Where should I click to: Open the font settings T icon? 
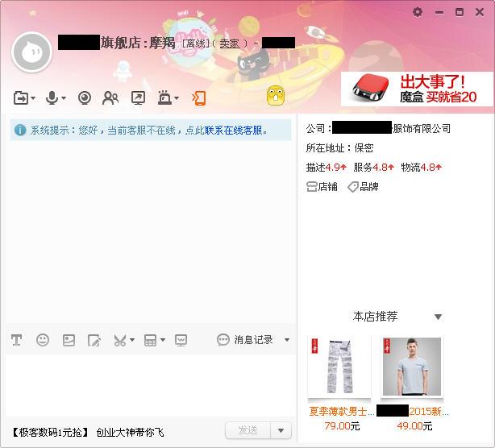point(16,340)
